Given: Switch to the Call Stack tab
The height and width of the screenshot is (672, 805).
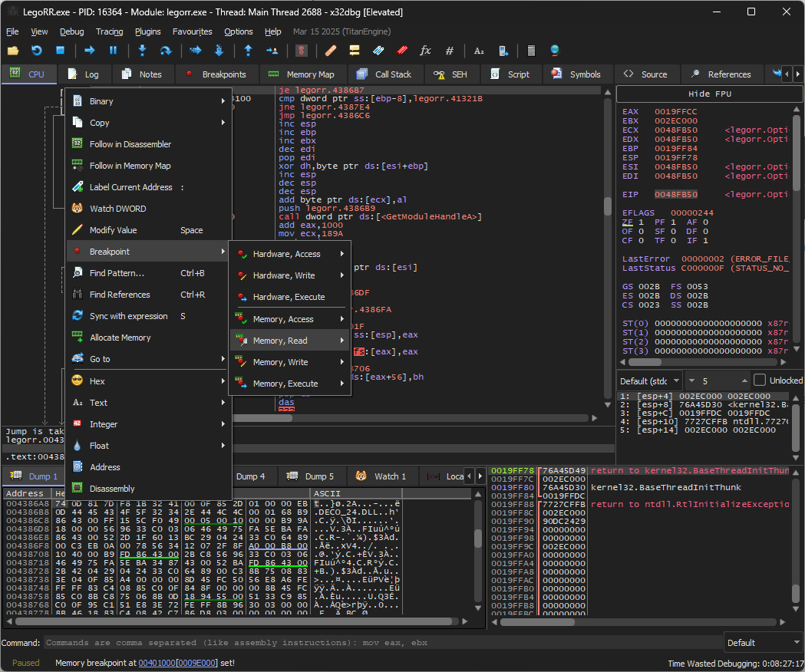Looking at the screenshot, I should coord(385,74).
